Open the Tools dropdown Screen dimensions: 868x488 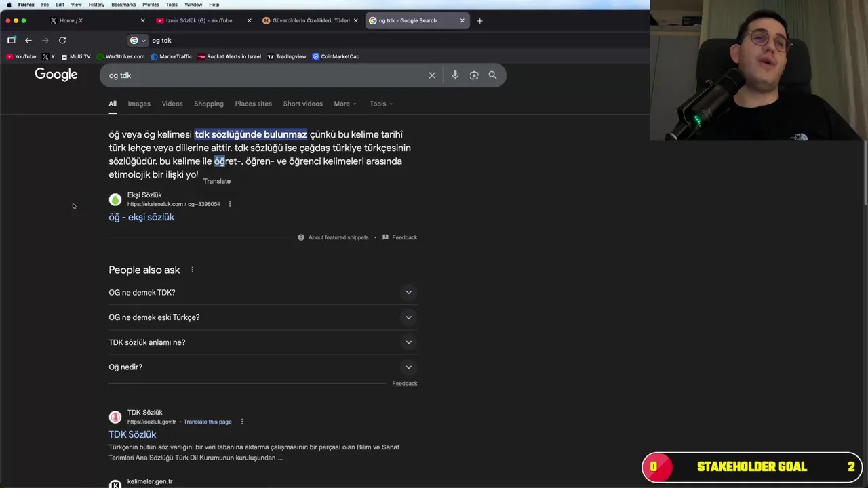click(x=380, y=104)
